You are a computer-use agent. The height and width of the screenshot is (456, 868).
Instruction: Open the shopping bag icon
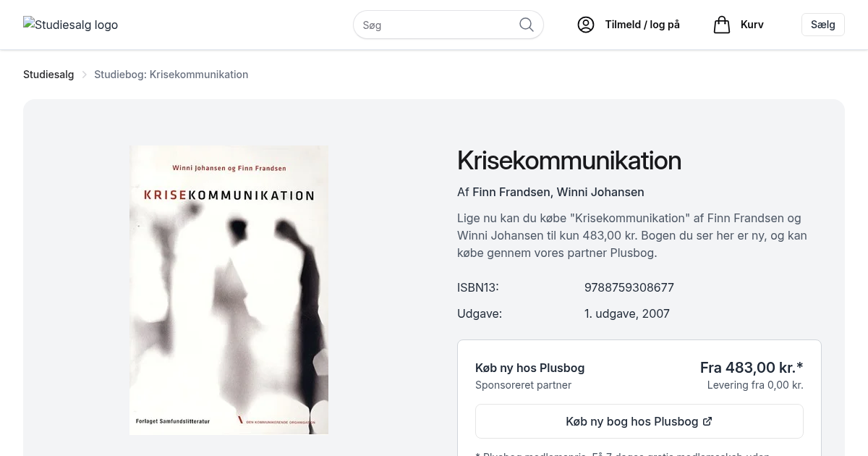(x=722, y=25)
